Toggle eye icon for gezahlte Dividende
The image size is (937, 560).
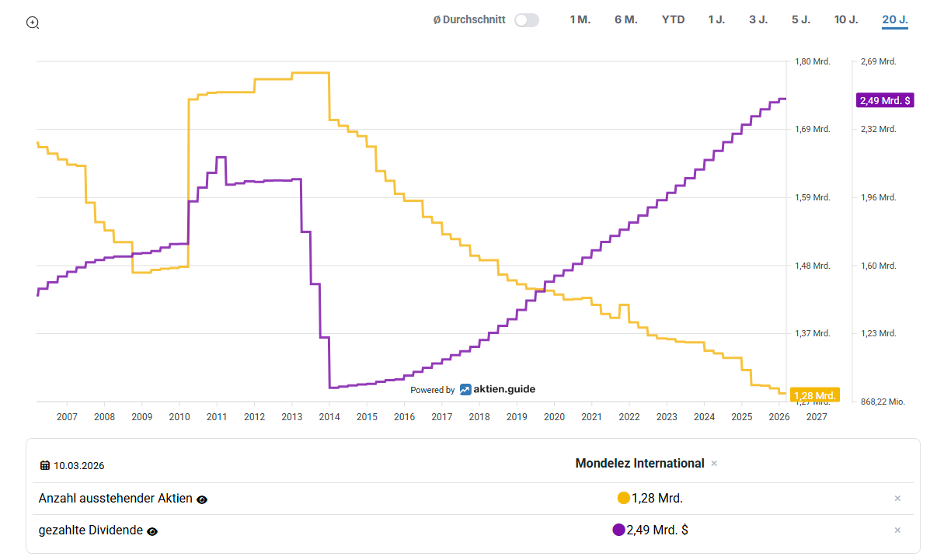tap(152, 531)
